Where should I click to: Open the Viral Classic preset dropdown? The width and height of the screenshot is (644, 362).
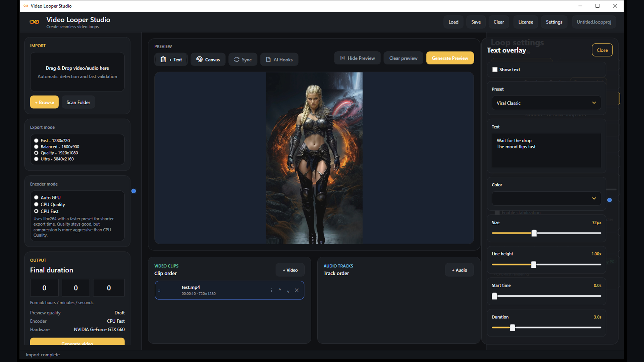click(546, 103)
